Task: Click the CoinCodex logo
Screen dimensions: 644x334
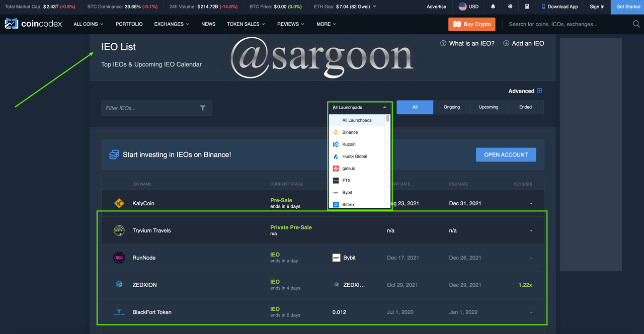Action: [x=34, y=24]
